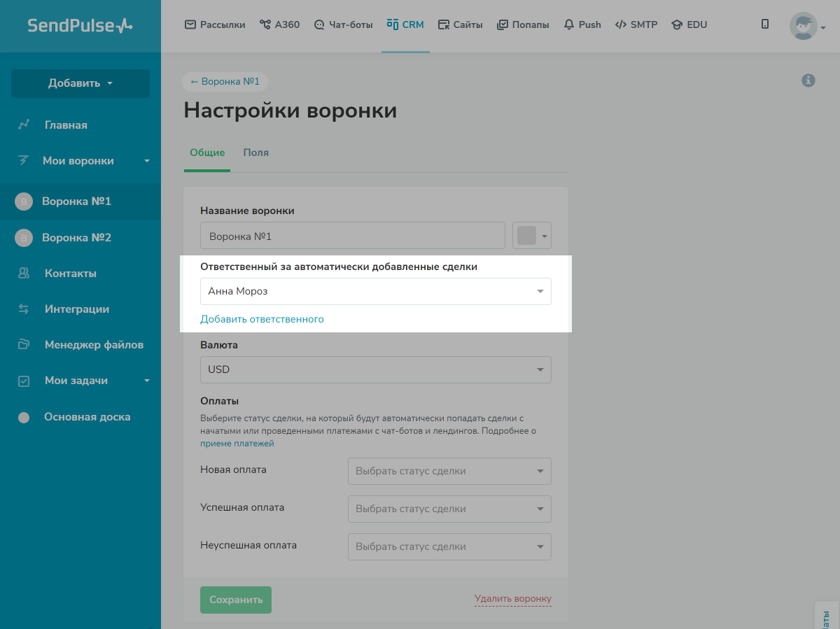
Task: Click the Основная доска circle icon
Action: click(x=24, y=418)
